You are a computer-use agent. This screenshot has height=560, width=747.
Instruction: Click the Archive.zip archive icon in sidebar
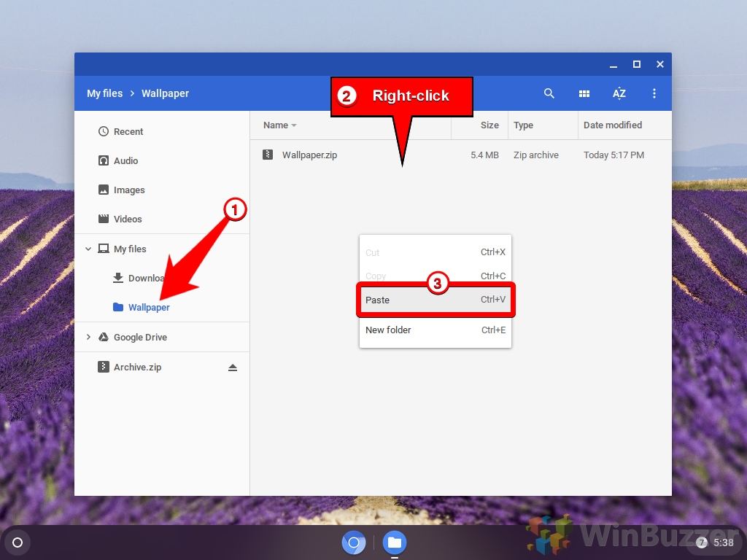tap(104, 367)
